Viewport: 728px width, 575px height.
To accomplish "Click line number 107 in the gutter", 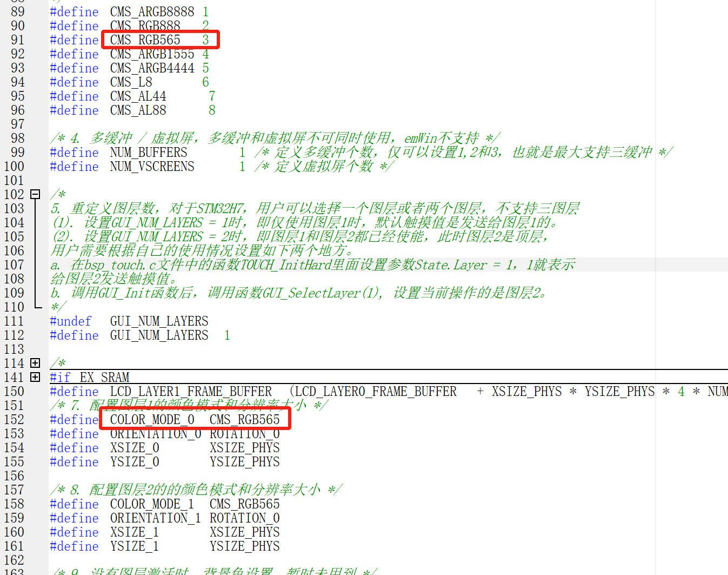I will (x=14, y=265).
